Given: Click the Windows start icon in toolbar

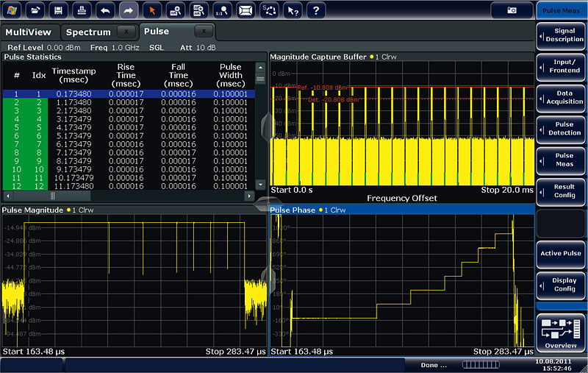Looking at the screenshot, I should (x=12, y=11).
